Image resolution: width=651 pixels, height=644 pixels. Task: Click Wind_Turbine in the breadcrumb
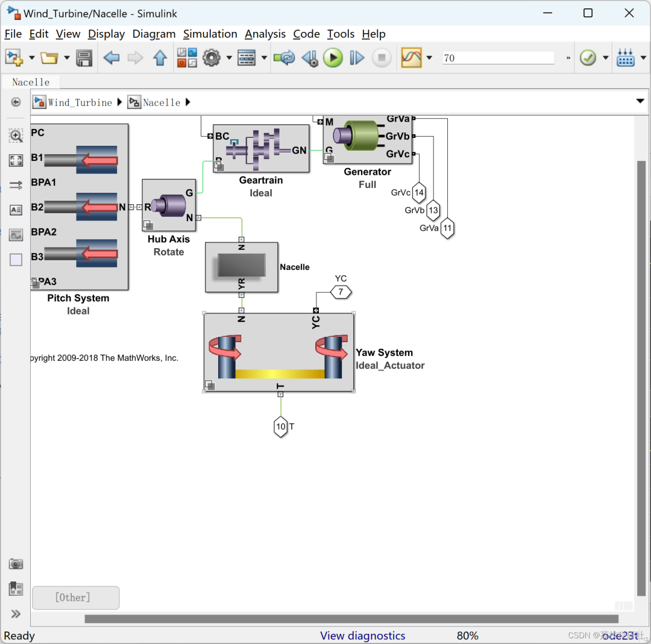click(80, 102)
